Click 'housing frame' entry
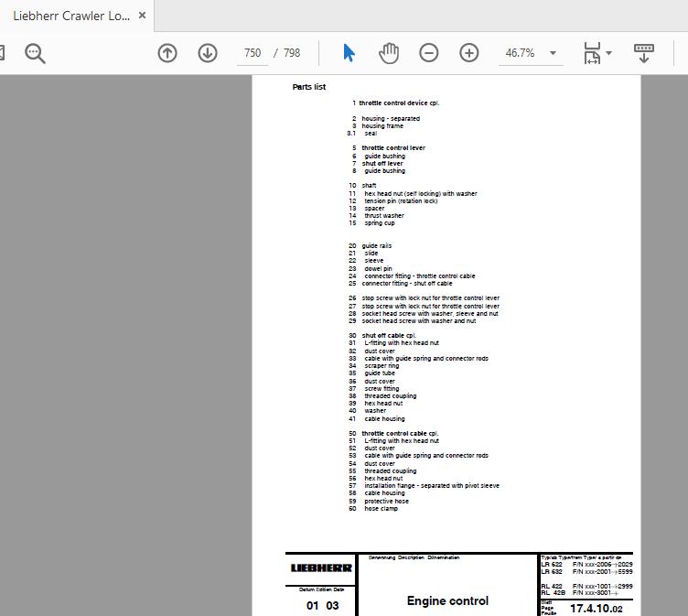Viewport: 688px width, 616px height. pos(382,126)
